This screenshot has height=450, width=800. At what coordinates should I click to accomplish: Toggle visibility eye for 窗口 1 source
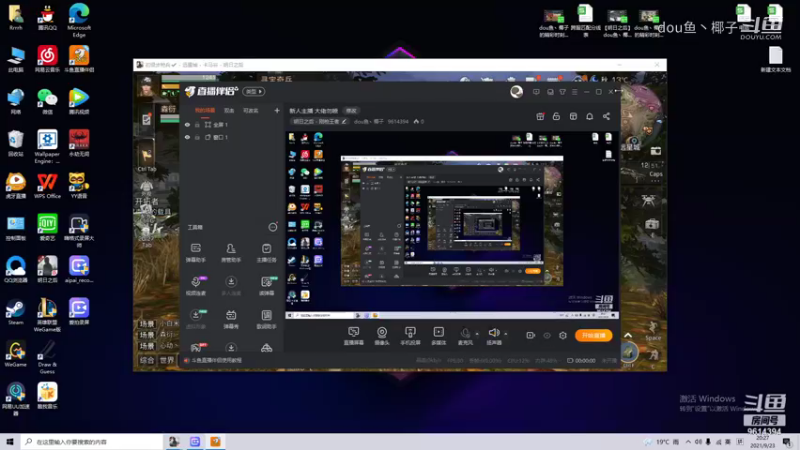pos(187,137)
